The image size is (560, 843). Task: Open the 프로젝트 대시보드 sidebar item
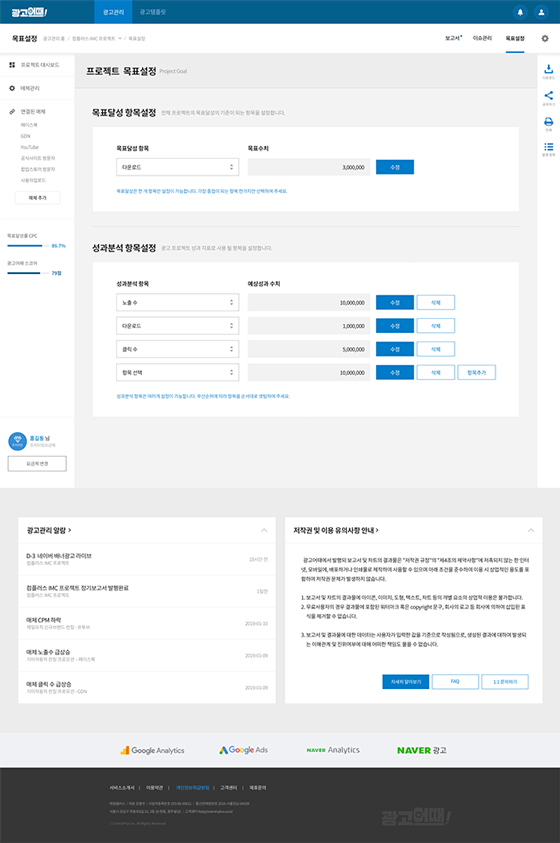point(35,65)
